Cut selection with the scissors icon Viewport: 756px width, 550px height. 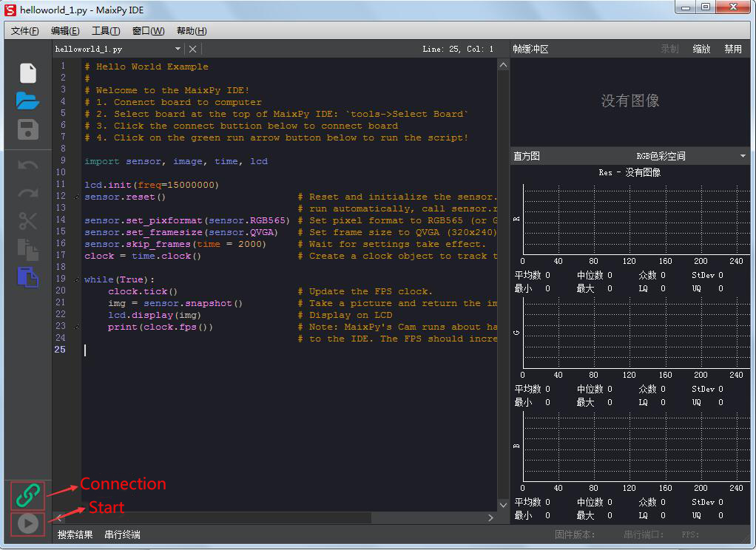(x=28, y=221)
